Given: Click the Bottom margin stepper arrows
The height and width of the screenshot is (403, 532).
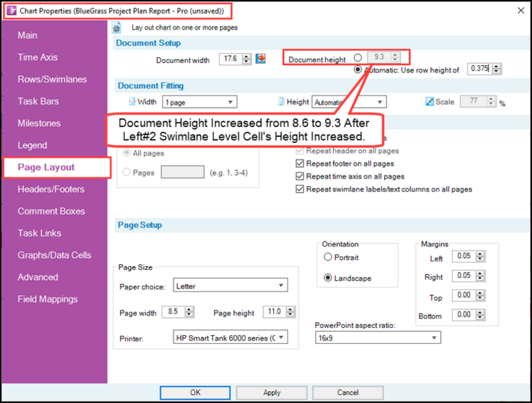Looking at the screenshot, I should coord(480,315).
